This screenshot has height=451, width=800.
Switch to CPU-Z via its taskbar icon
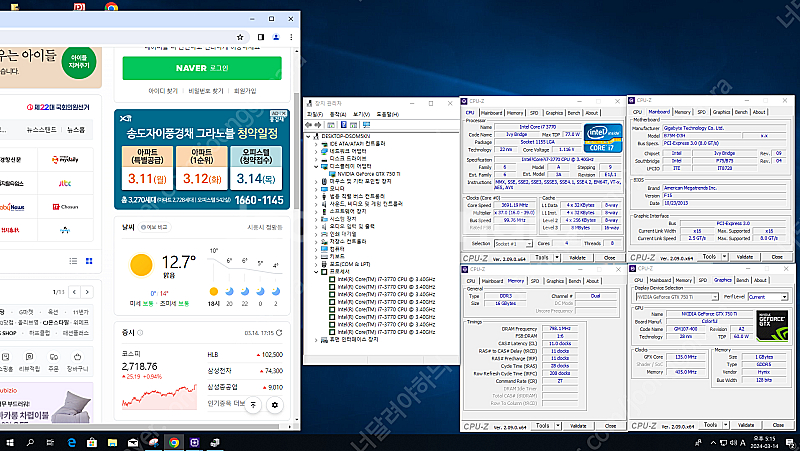click(194, 442)
